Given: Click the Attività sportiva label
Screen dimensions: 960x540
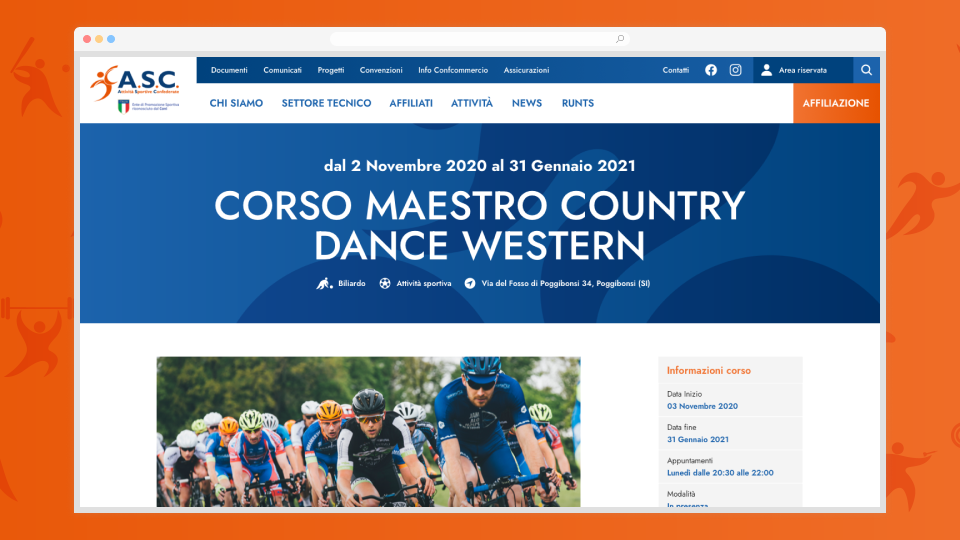Looking at the screenshot, I should (424, 283).
